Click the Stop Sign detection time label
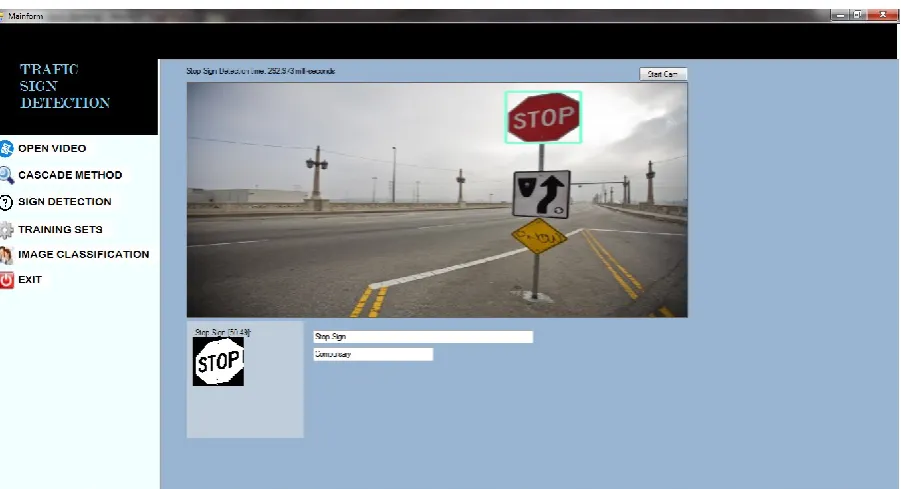This screenshot has width=901, height=489. [260, 71]
